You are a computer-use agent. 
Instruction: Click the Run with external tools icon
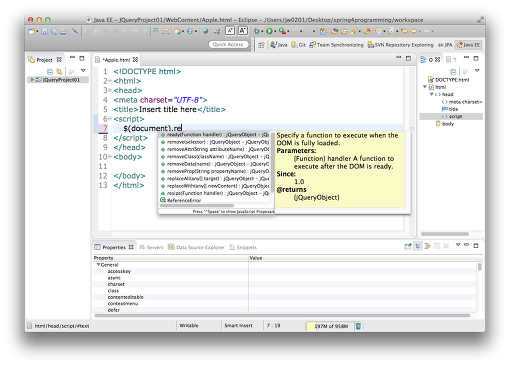point(282,31)
